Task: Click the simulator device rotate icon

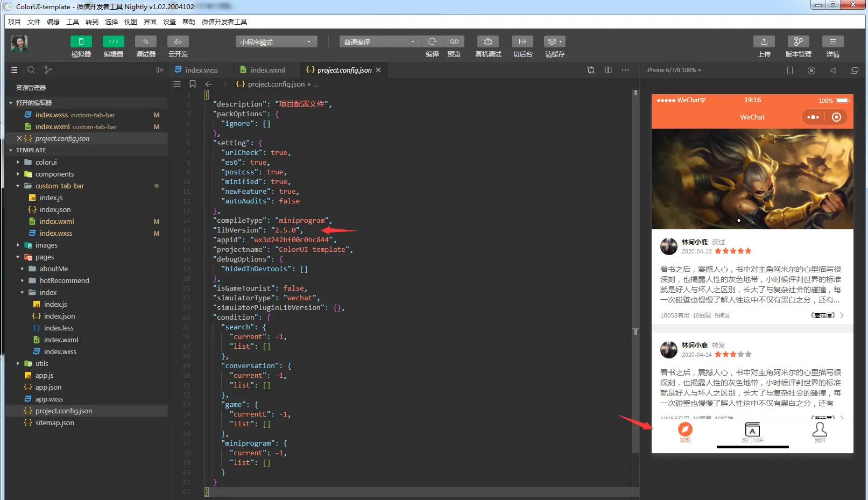Action: [x=790, y=71]
